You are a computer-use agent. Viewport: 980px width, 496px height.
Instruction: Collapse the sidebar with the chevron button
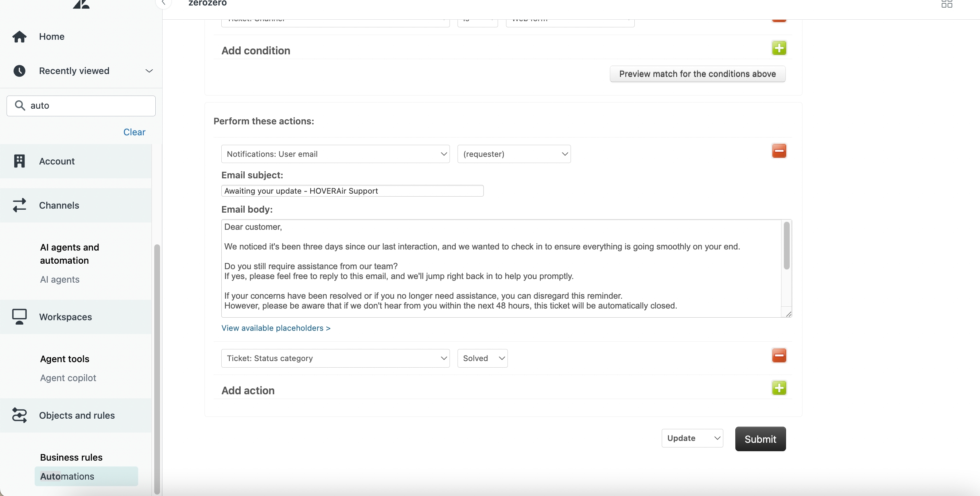pos(164,3)
